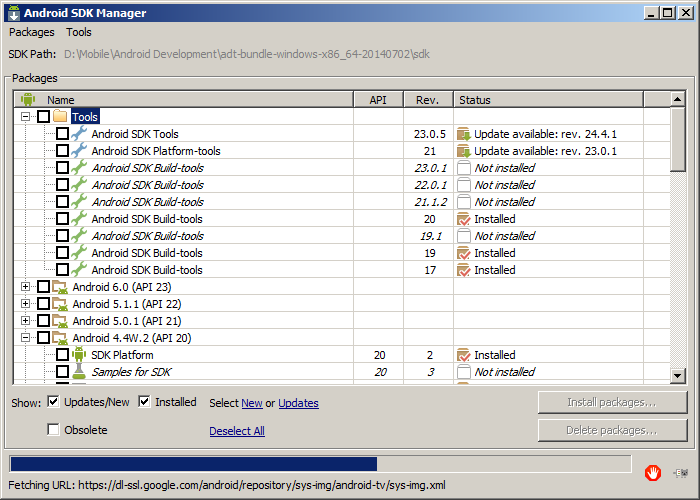700x500 pixels.
Task: Check the Android SDK Tools checkbox
Action: 62,133
